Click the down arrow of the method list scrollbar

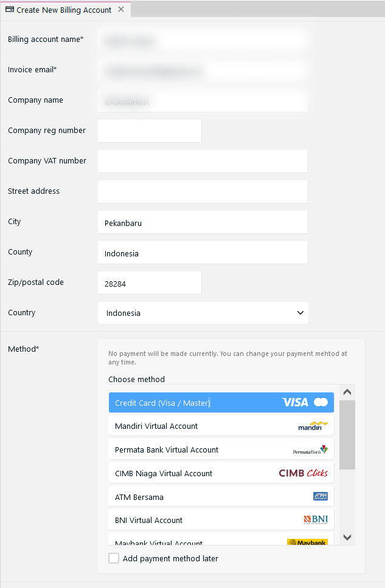347,538
